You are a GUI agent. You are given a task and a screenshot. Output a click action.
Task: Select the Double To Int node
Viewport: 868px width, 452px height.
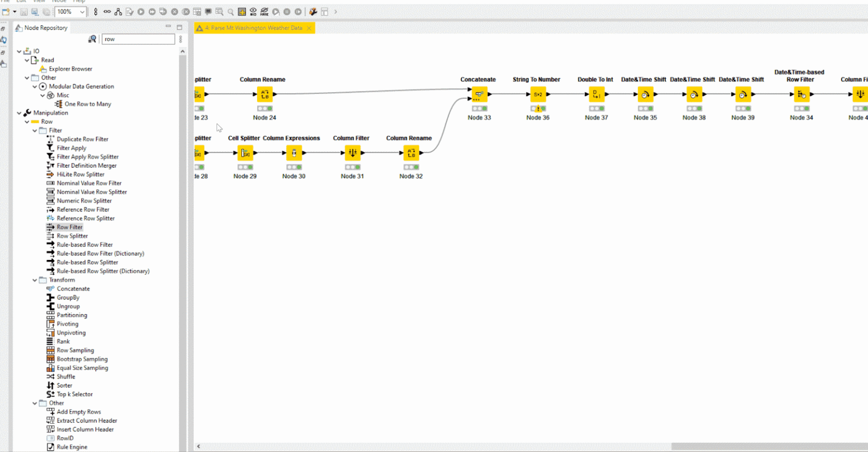coord(596,94)
